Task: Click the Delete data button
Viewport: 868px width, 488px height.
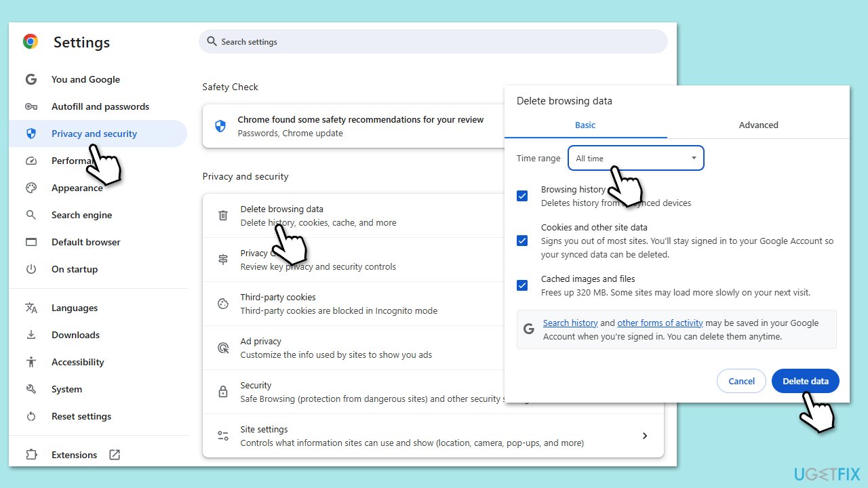Action: click(x=805, y=380)
